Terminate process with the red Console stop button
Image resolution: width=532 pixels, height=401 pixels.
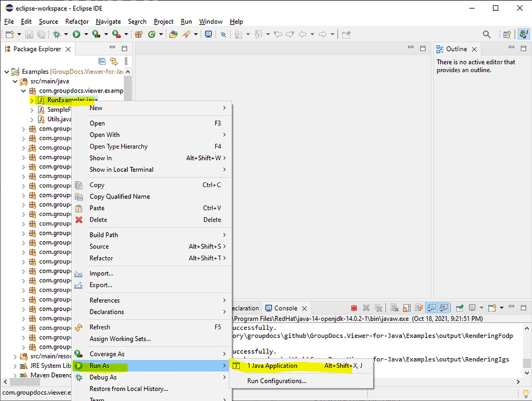click(354, 308)
